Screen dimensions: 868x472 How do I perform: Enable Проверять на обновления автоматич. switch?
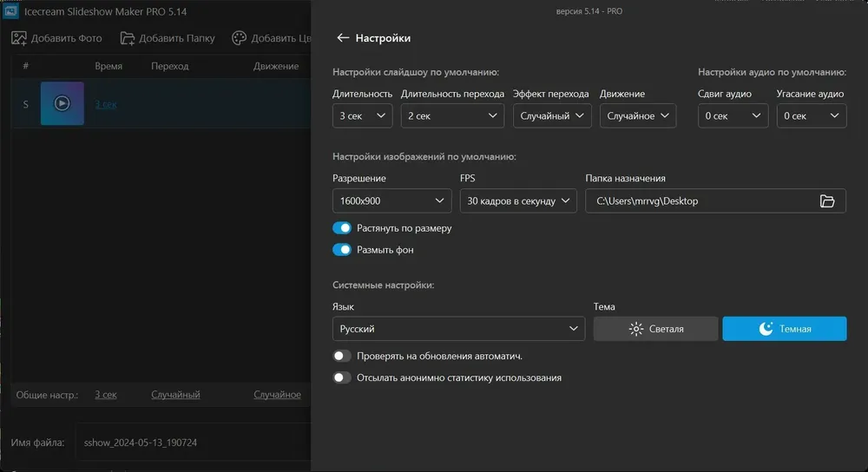click(x=342, y=356)
